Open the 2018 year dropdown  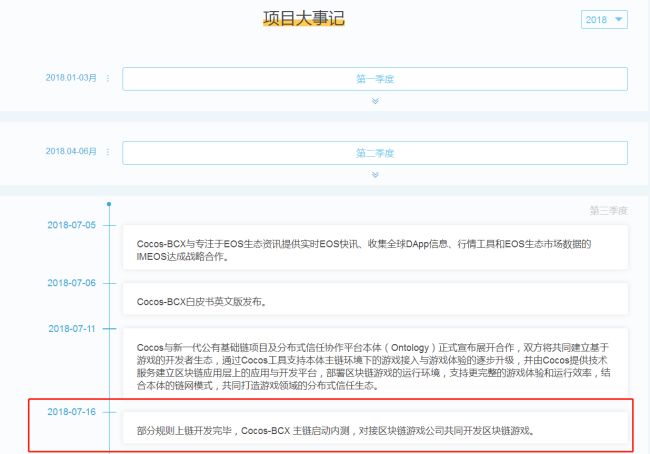604,19
